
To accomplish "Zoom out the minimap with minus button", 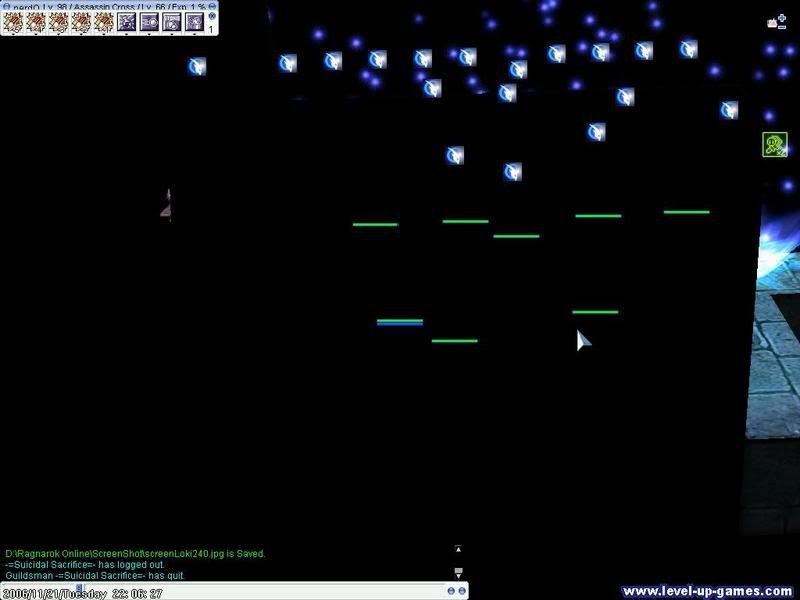I will pos(781,27).
